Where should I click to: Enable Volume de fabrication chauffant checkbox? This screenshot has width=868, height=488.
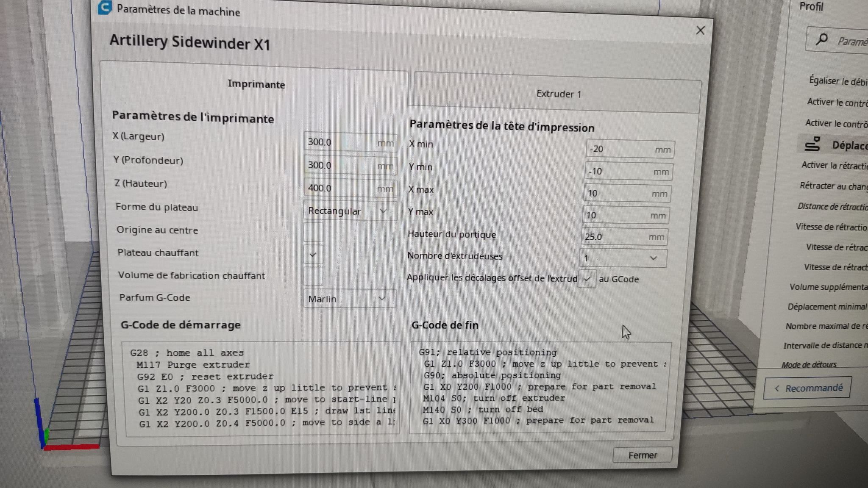313,277
